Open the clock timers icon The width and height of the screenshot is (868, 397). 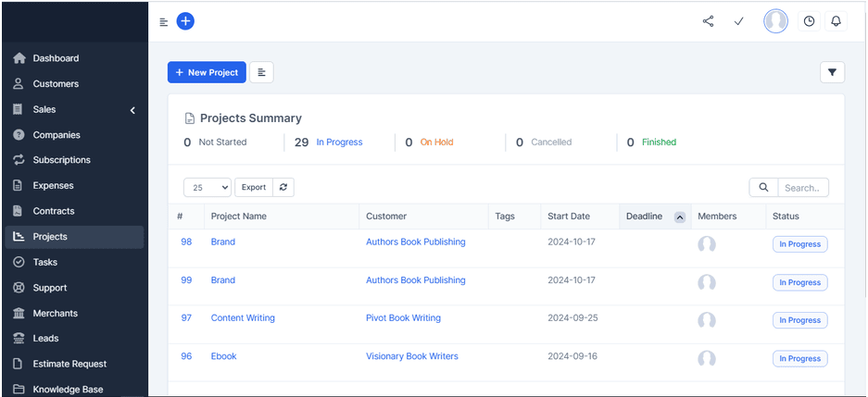coord(809,21)
